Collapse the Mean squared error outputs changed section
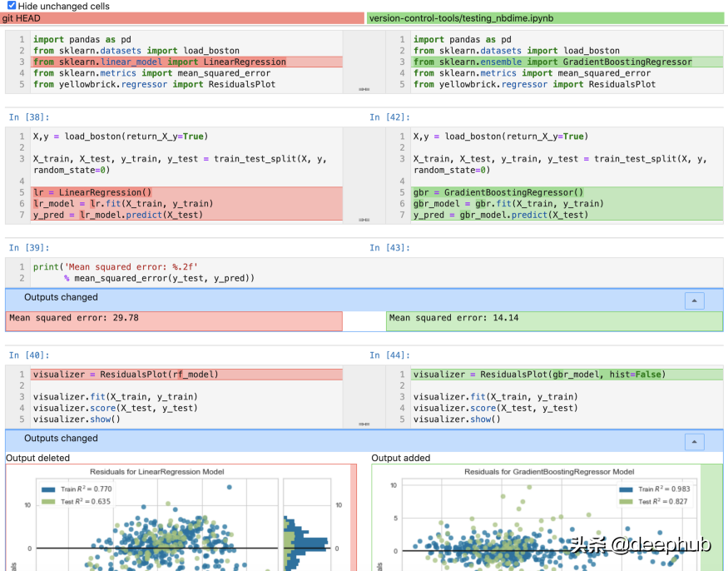 [x=694, y=300]
